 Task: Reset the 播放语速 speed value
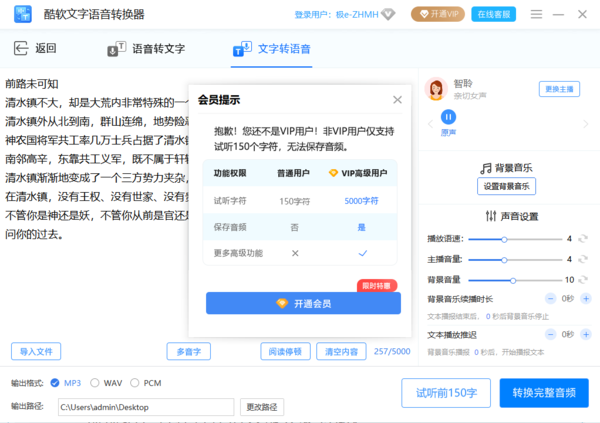(583, 239)
